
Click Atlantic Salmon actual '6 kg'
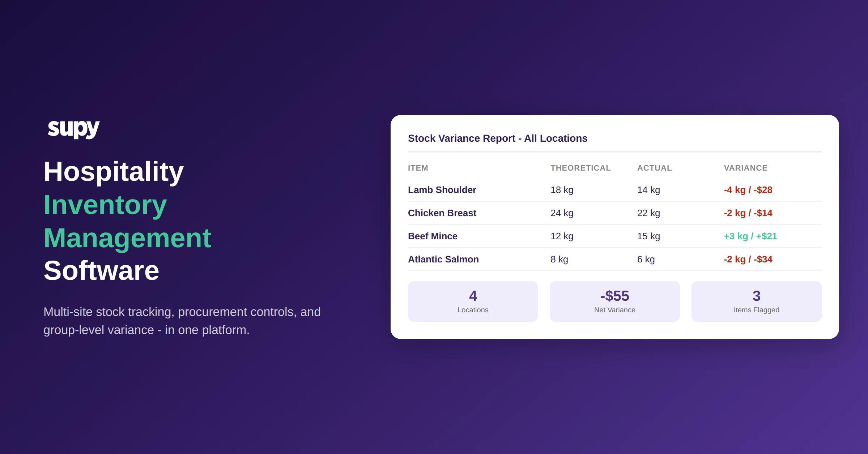[x=646, y=259]
